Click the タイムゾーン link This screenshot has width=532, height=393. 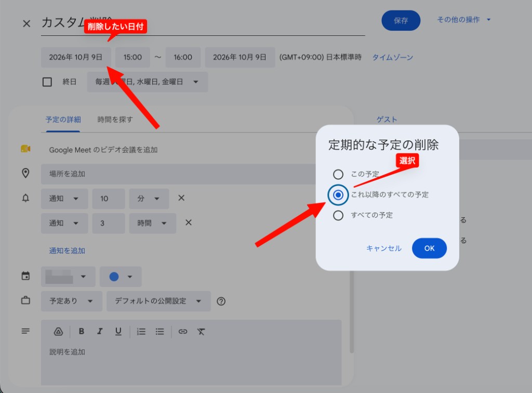click(393, 57)
